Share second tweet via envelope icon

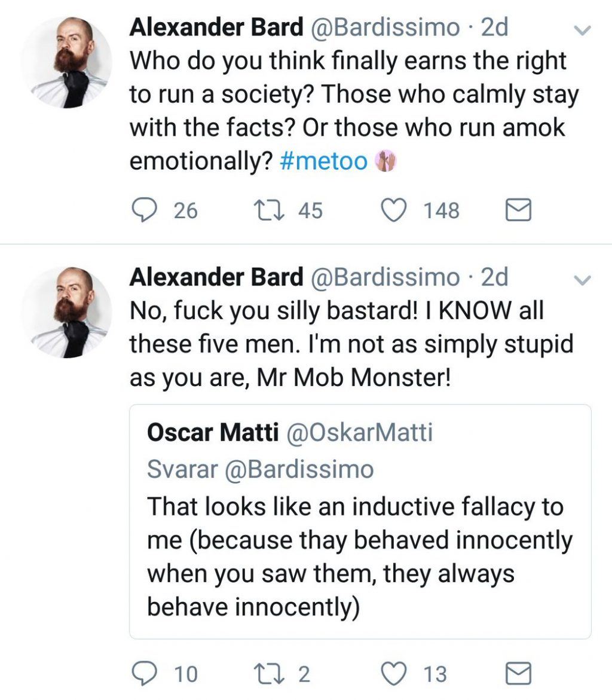[x=518, y=674]
